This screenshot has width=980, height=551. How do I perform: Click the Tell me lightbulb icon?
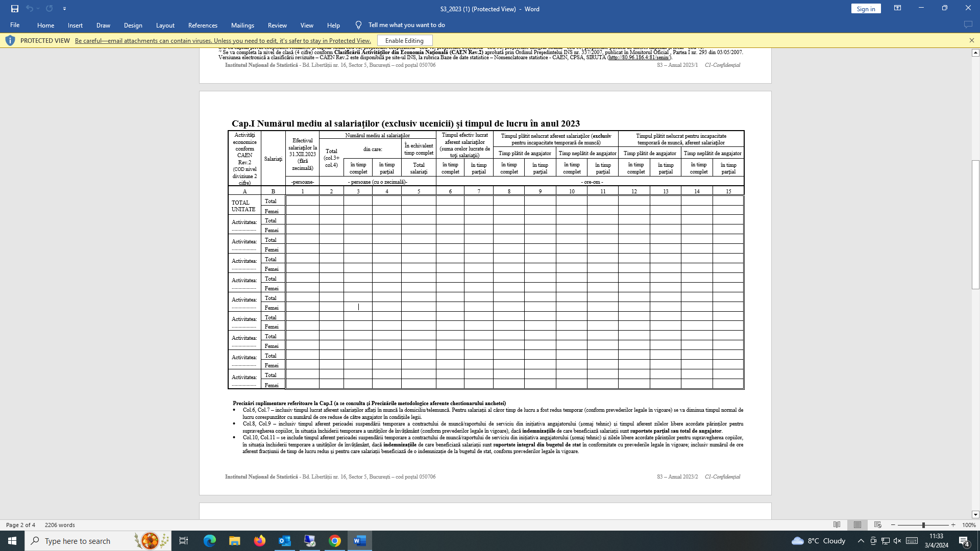[x=358, y=25]
